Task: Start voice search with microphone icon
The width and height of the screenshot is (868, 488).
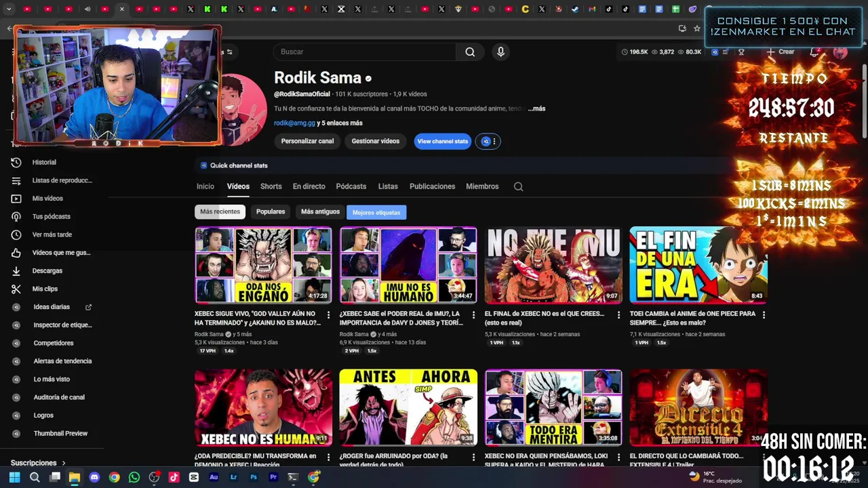Action: click(500, 52)
